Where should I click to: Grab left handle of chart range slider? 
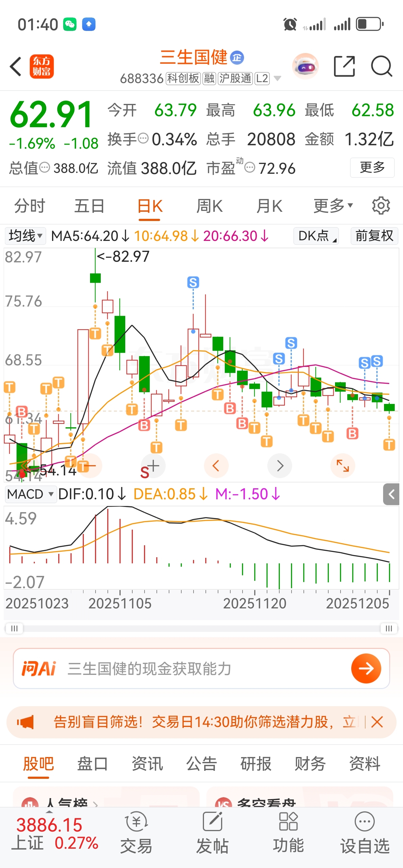point(14,628)
